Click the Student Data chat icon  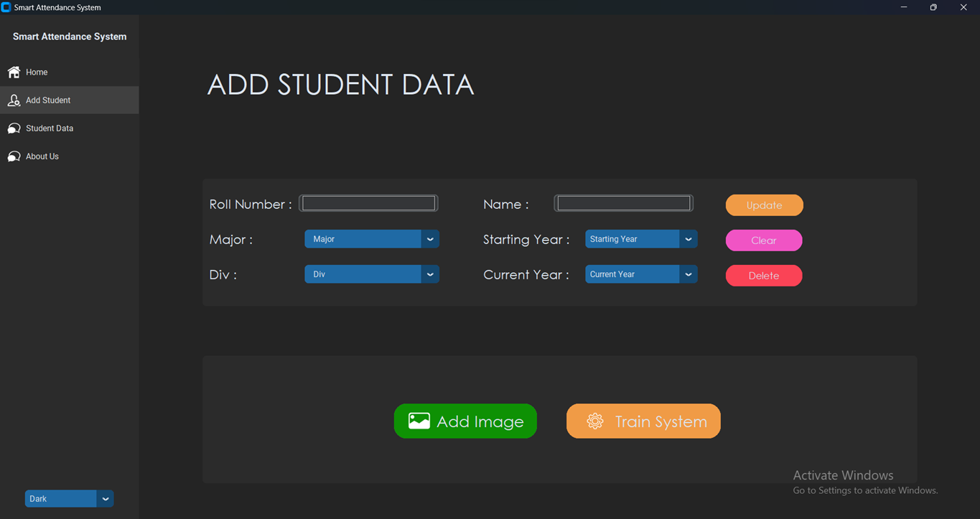point(13,128)
